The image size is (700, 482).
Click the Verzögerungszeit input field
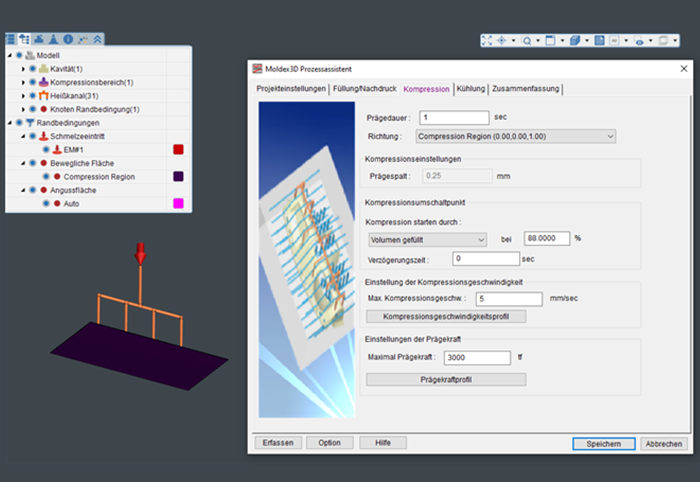(486, 258)
